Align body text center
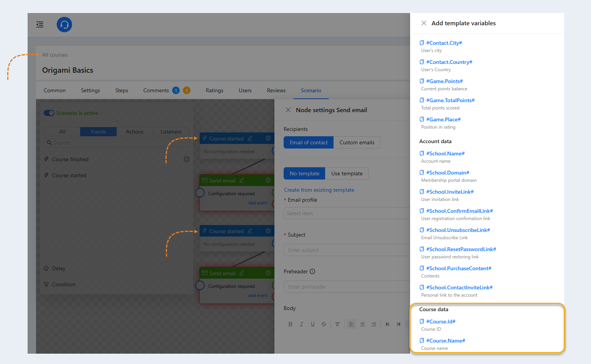The width and height of the screenshot is (591, 364). pos(363,324)
